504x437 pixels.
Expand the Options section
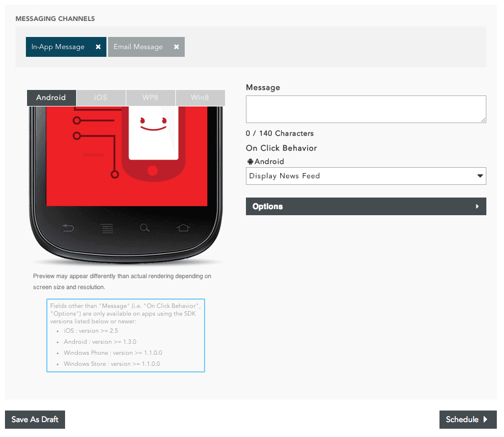[366, 206]
